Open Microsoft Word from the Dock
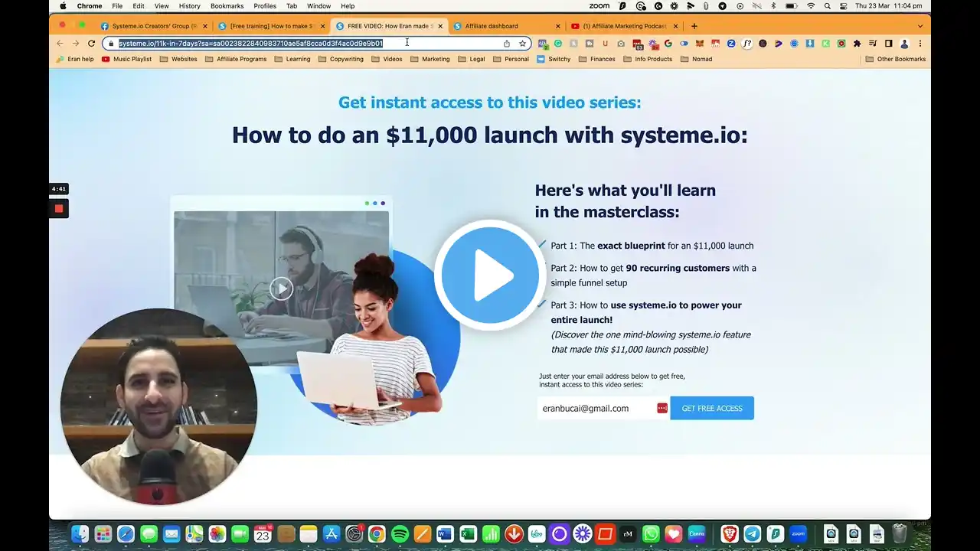 (445, 533)
